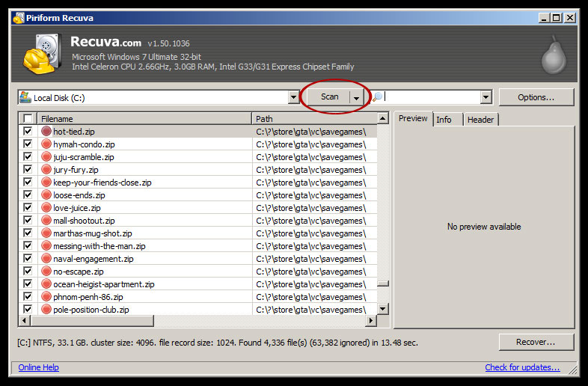Click the Recuva hard drive helmet logo

tap(42, 54)
